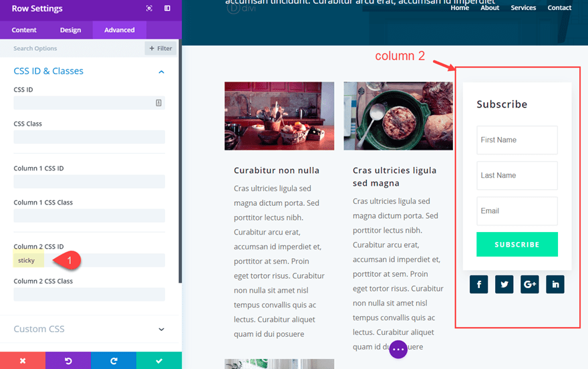Snap the modal using the sidebar icon
588x369 pixels.
pyautogui.click(x=167, y=9)
